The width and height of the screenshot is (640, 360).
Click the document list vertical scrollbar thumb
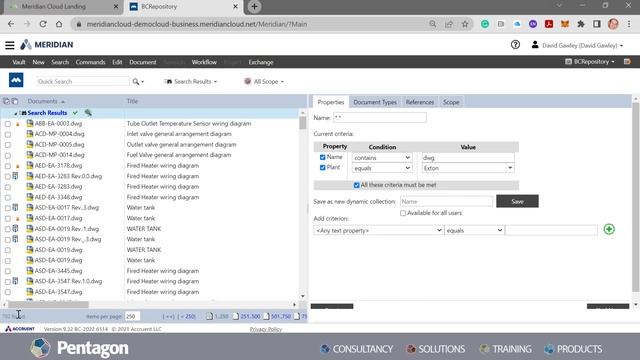pos(302,122)
